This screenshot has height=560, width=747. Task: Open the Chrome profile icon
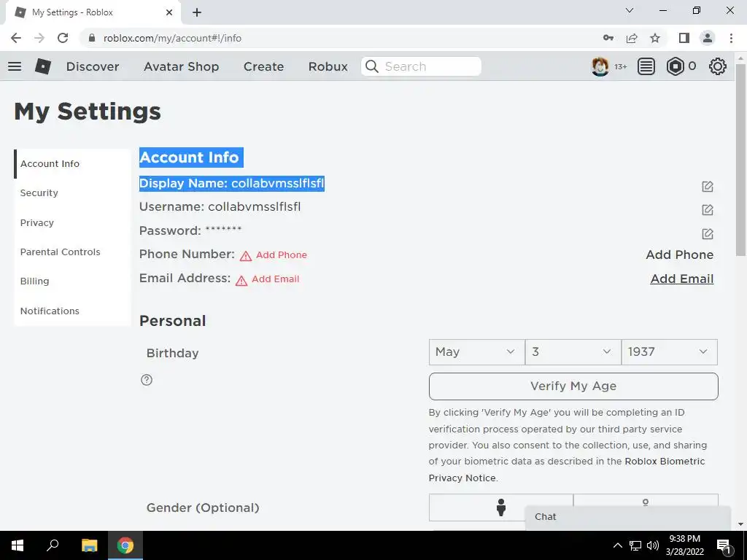708,38
